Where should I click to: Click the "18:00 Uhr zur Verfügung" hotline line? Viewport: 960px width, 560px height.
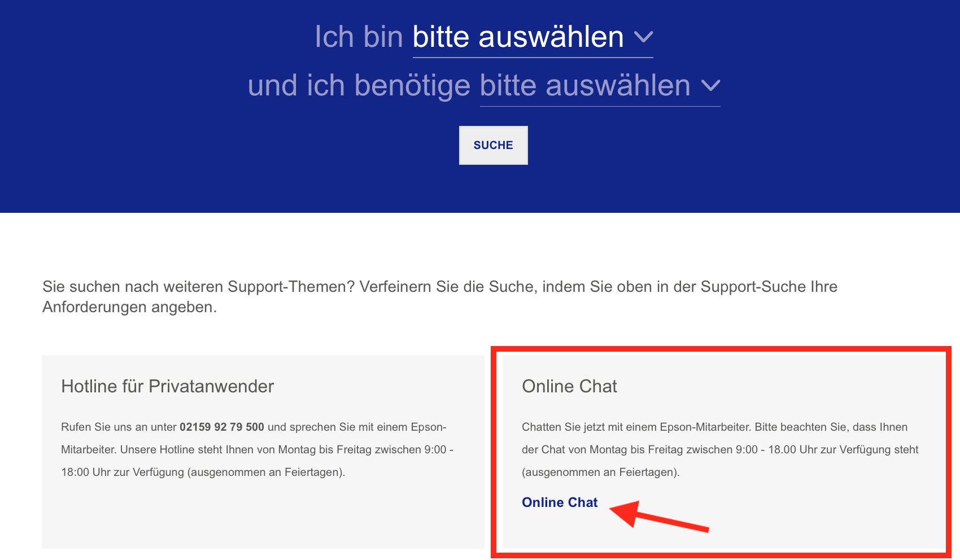[x=203, y=472]
